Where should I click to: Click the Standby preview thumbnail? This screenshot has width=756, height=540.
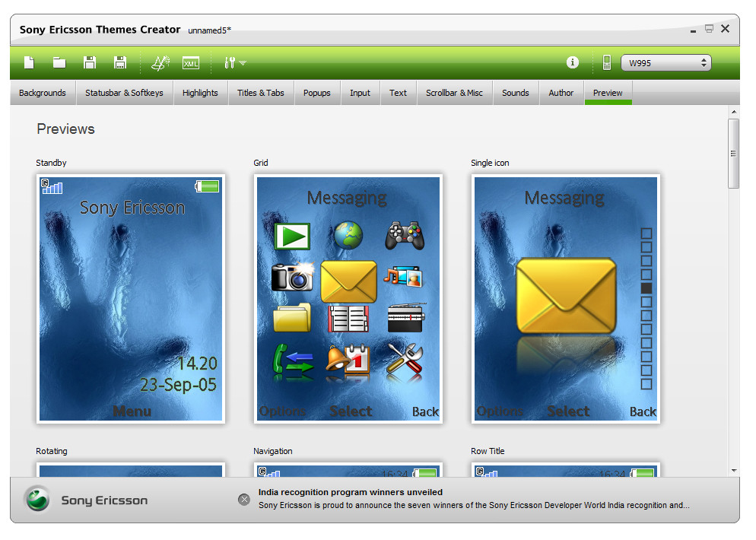coord(131,298)
